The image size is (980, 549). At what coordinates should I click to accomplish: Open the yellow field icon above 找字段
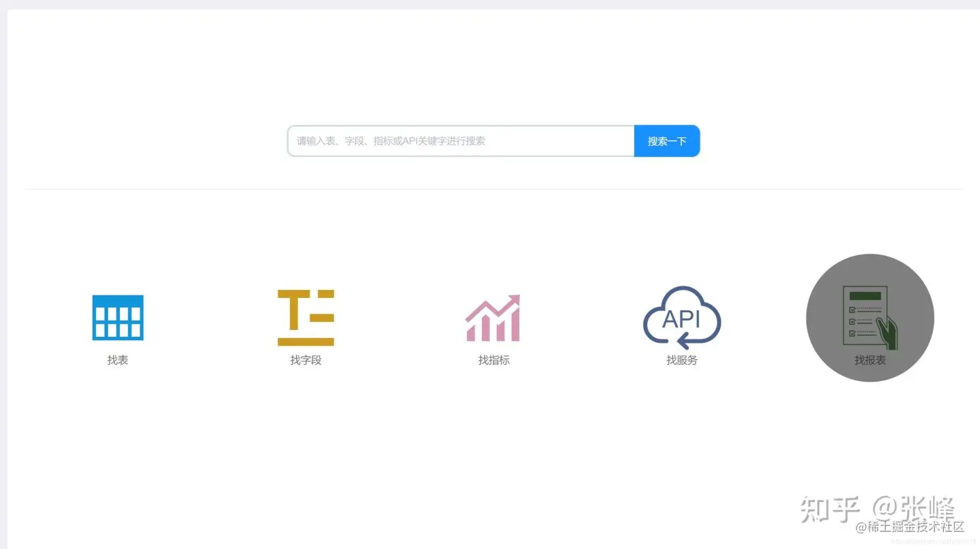(306, 318)
